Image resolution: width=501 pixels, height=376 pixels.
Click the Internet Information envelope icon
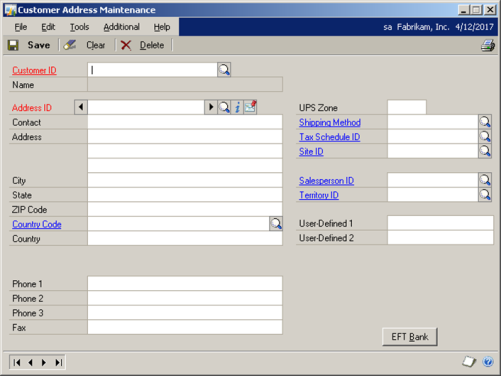pyautogui.click(x=250, y=107)
